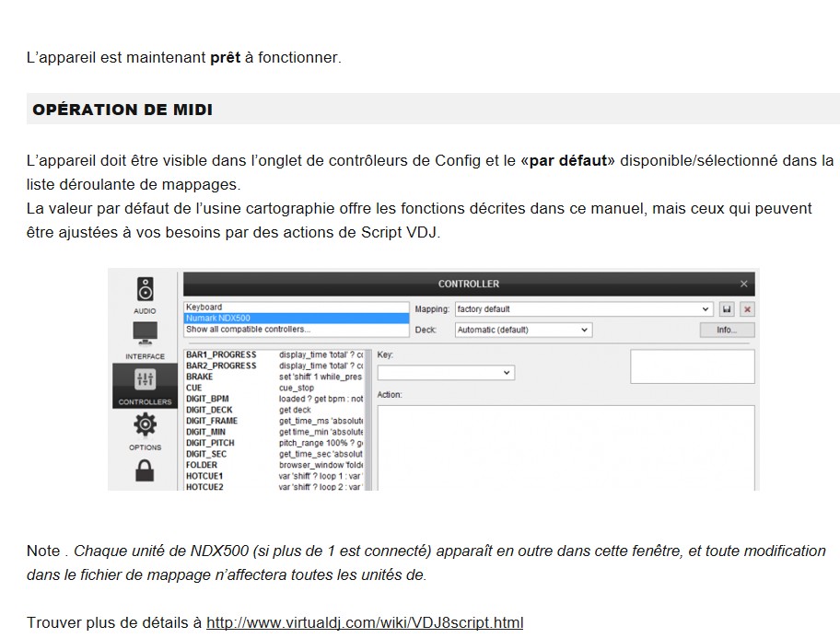
Task: Expand the Key dropdown list
Action: (446, 372)
